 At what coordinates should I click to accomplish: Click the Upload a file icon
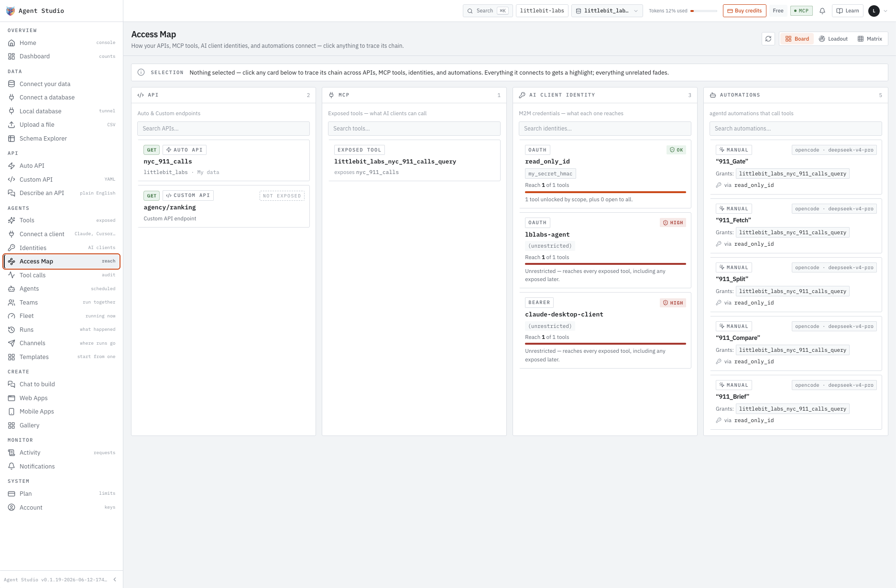11,125
